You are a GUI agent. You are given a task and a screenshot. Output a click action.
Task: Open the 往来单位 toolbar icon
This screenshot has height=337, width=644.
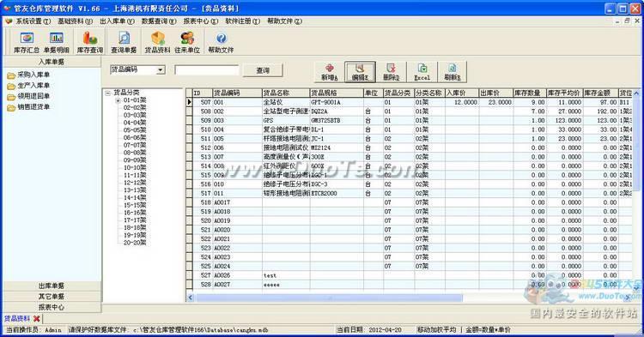click(187, 42)
